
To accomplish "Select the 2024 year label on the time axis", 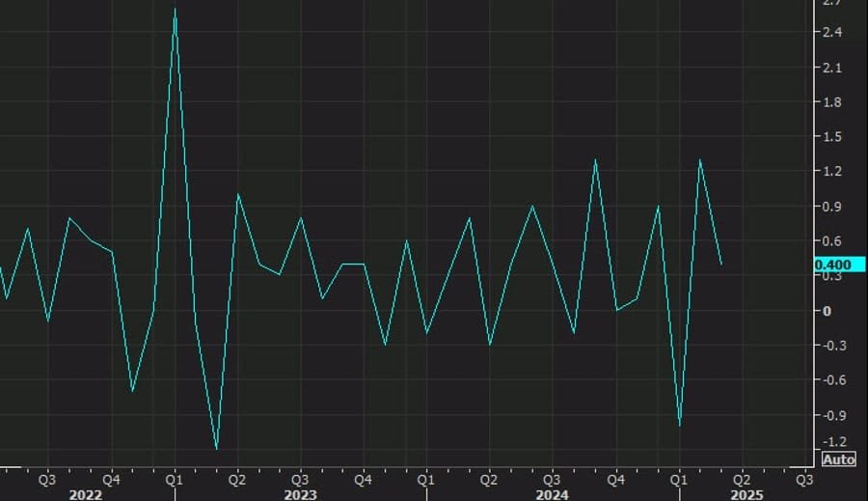I will [552, 494].
